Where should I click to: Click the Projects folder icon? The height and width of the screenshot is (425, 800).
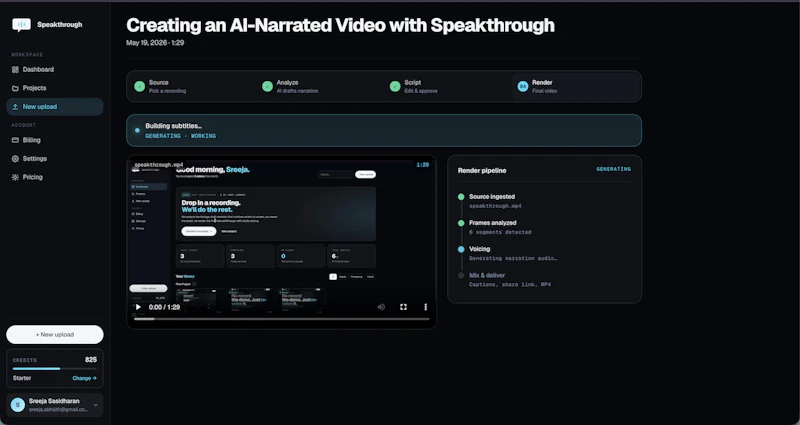15,88
